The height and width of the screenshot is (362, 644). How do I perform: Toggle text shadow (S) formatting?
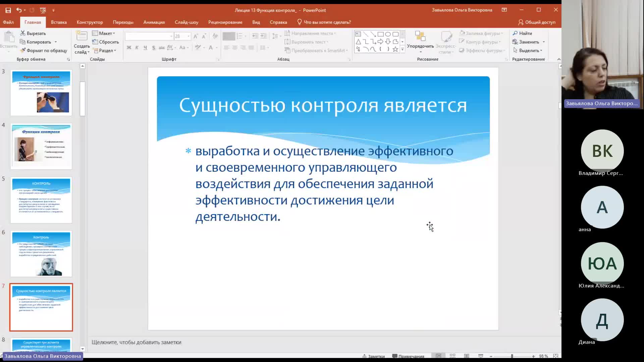coord(154,48)
